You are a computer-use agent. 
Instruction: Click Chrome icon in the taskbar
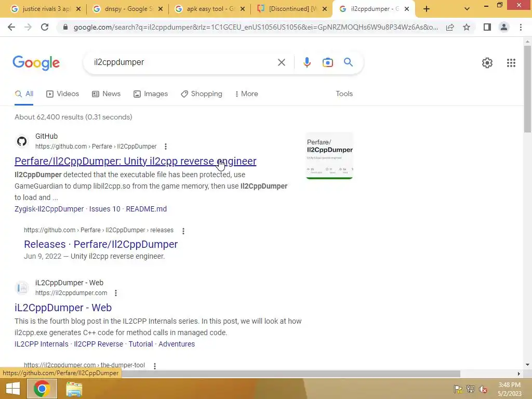pyautogui.click(x=42, y=389)
